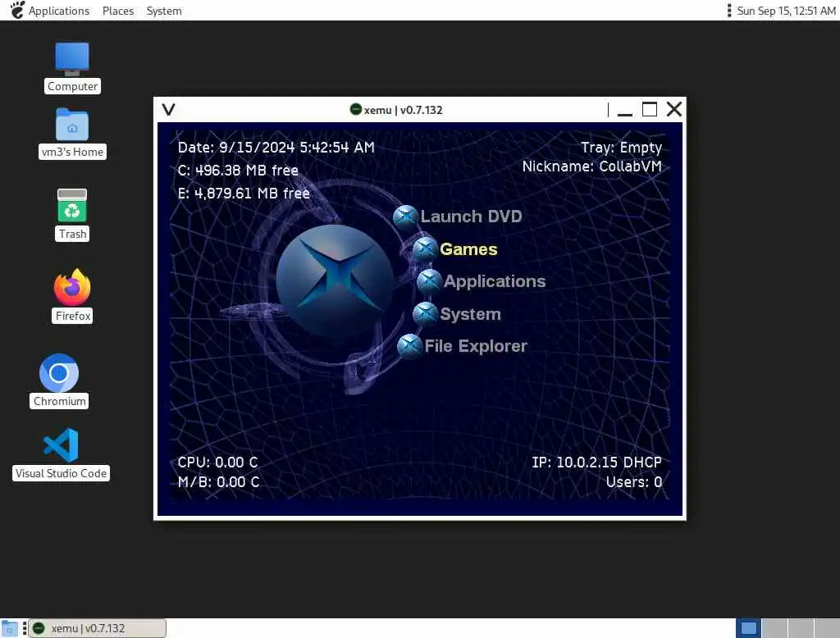Click the xemu | v0.7.132 title text

click(403, 110)
